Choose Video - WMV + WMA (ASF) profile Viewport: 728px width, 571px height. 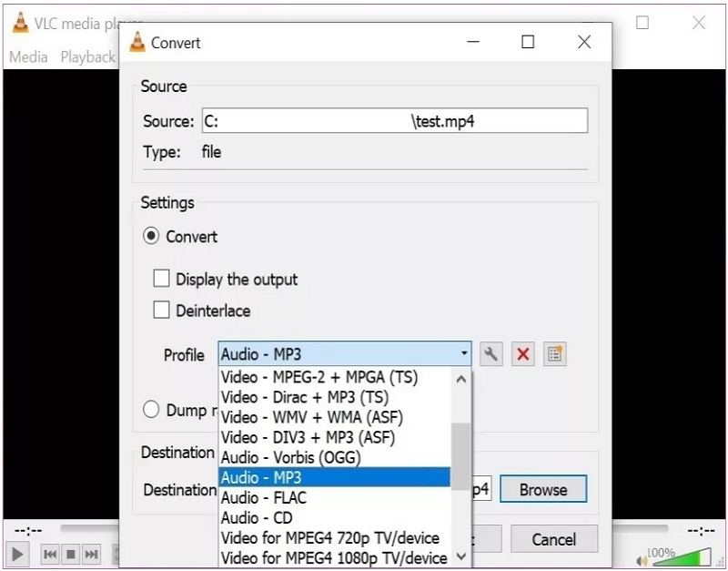[x=334, y=417]
